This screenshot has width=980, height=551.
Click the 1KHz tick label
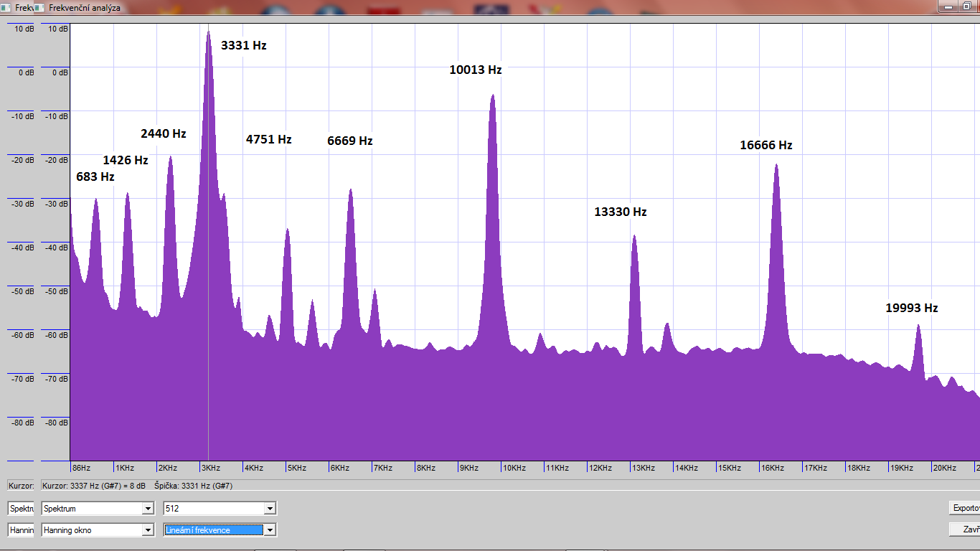pos(125,468)
